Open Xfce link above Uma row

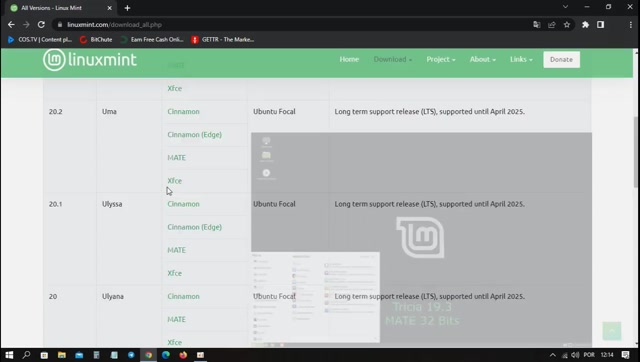tap(175, 89)
